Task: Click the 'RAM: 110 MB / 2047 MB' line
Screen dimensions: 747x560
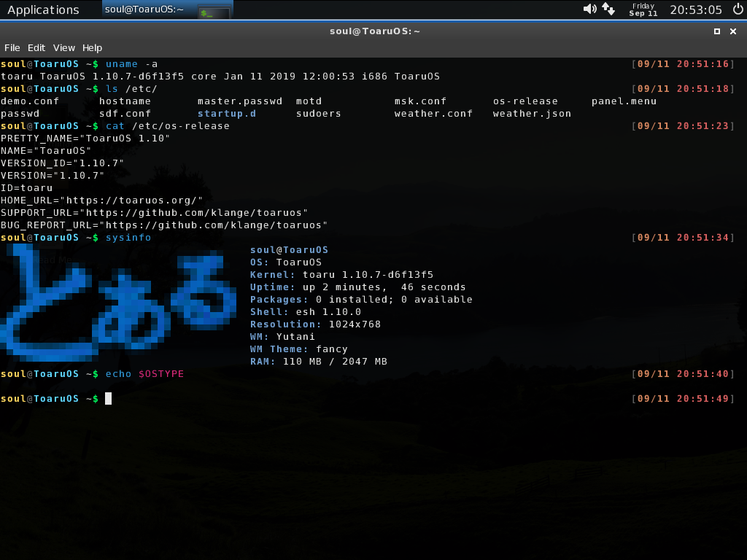Action: (x=319, y=362)
